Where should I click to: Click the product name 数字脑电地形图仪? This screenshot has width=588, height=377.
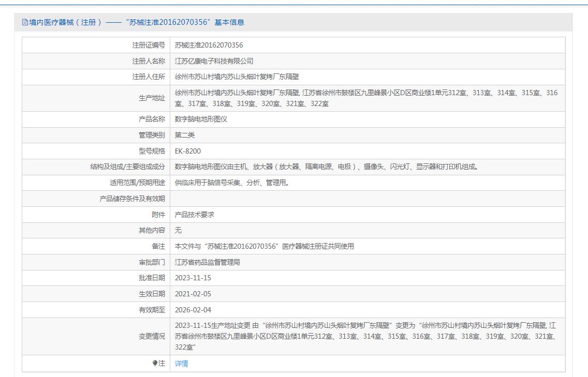201,119
